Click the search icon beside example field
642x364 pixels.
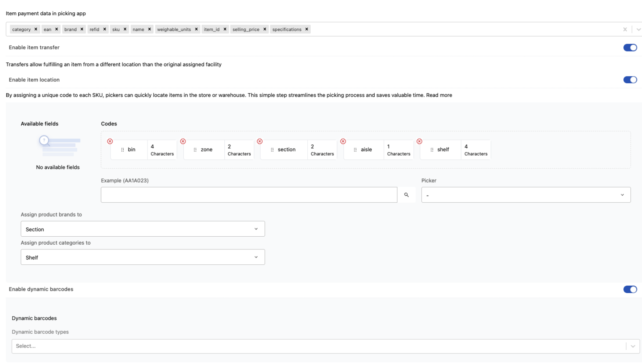[x=406, y=195]
